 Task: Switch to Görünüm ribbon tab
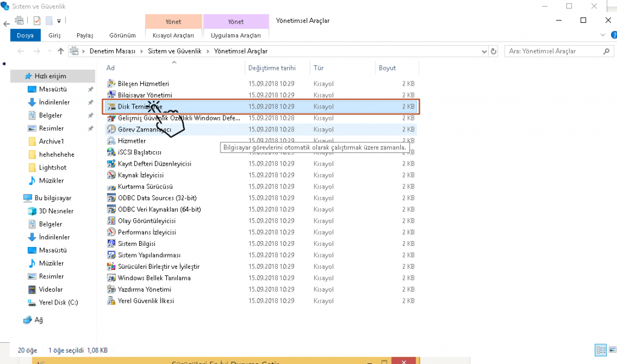122,35
